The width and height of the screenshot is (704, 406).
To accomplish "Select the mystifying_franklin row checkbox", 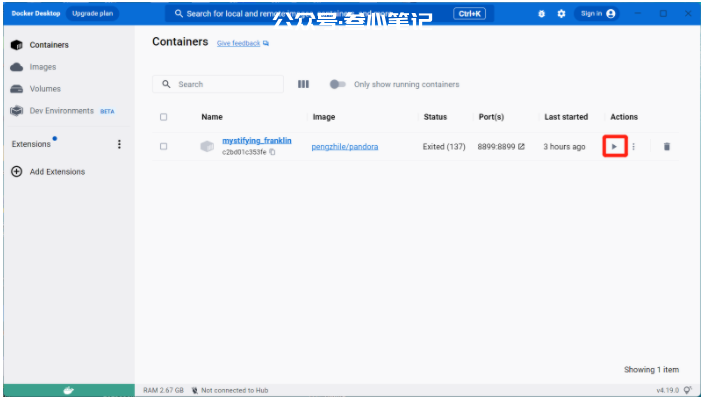I will 163,146.
